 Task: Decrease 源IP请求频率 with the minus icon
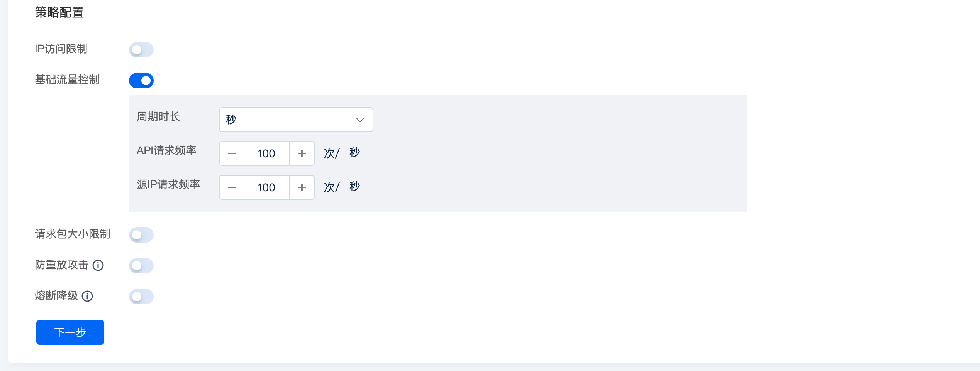tap(232, 187)
